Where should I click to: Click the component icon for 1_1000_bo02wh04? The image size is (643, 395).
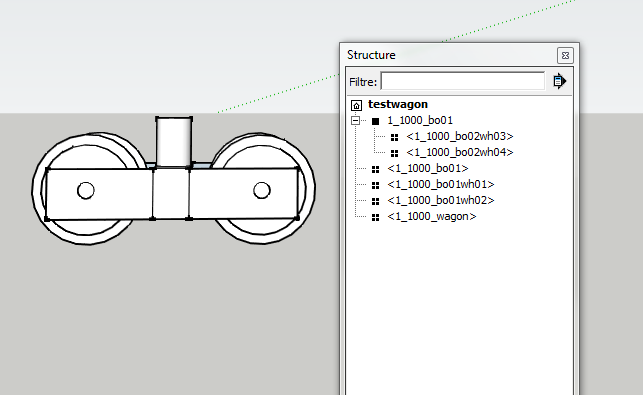394,153
